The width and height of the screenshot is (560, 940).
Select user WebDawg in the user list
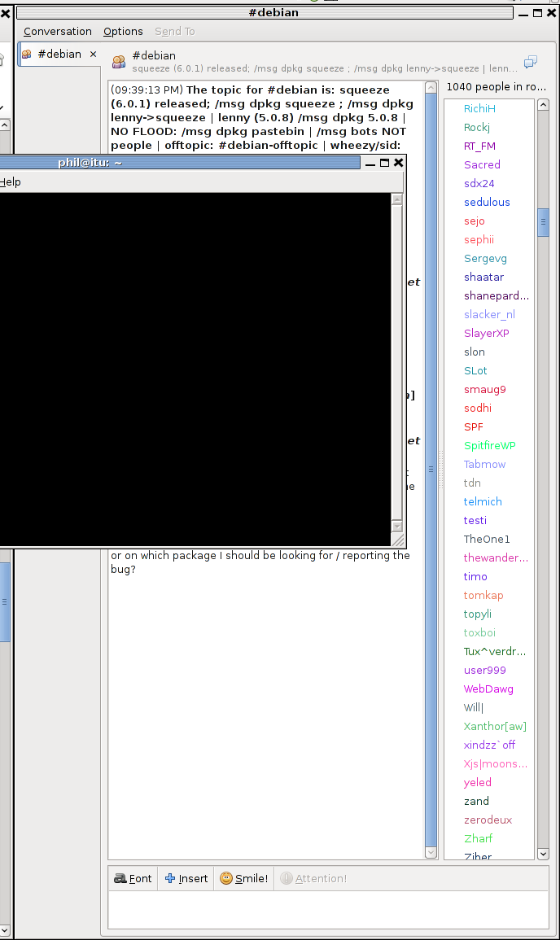(488, 689)
